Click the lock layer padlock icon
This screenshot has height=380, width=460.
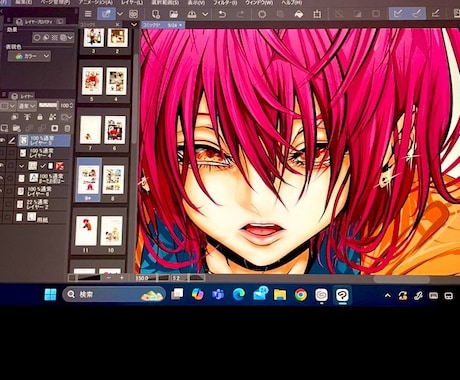[40, 117]
